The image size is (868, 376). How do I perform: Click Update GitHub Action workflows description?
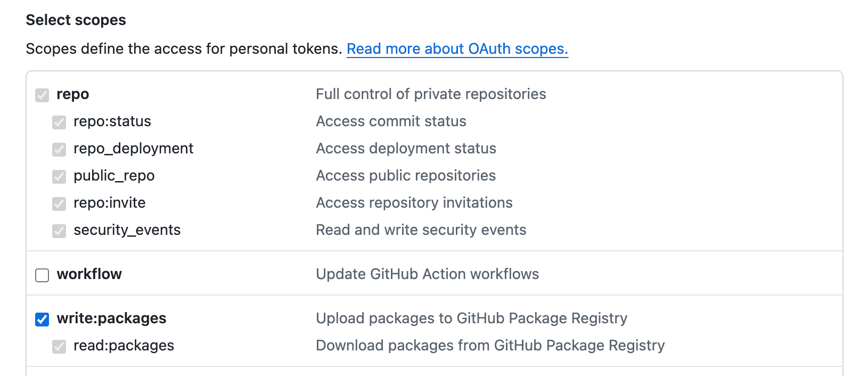click(427, 274)
